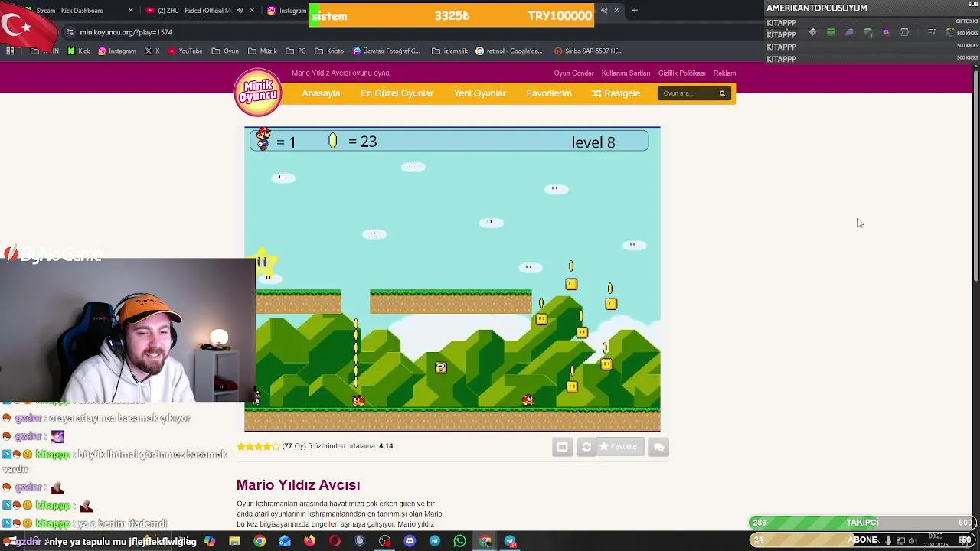This screenshot has height=551, width=980.
Task: Open En Güzel Oyunlar menu
Action: click(397, 93)
